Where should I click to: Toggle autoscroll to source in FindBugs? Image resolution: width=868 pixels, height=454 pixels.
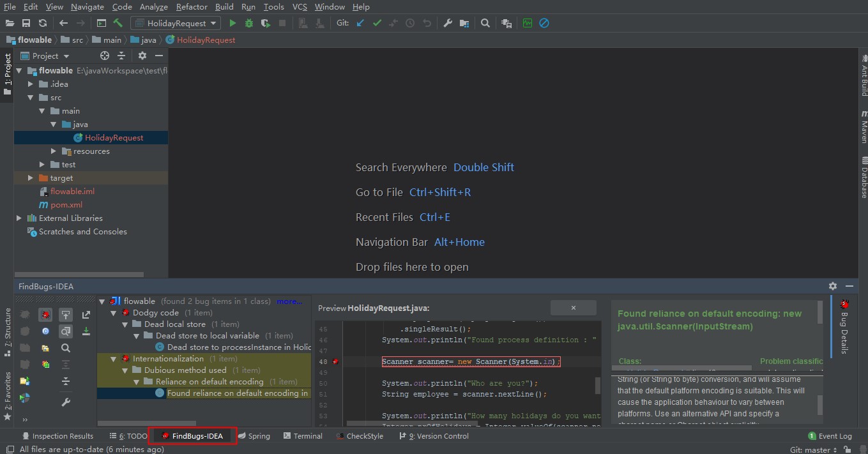[66, 315]
